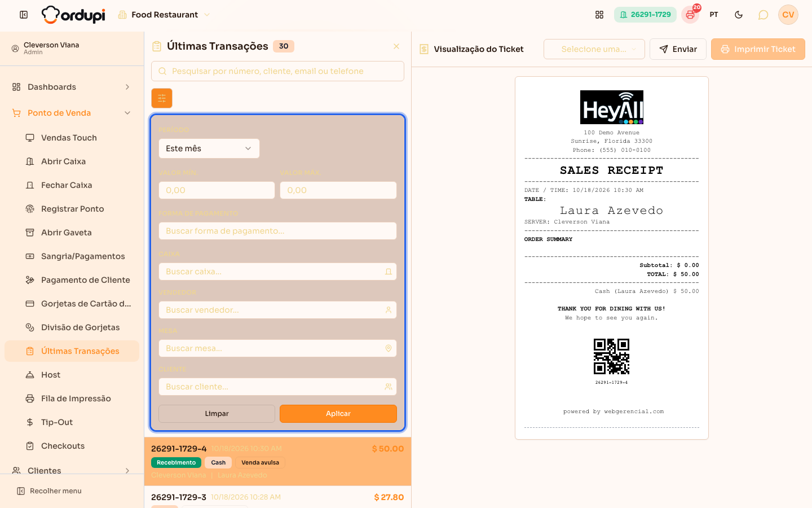Open the Este mês period dropdown

click(209, 148)
